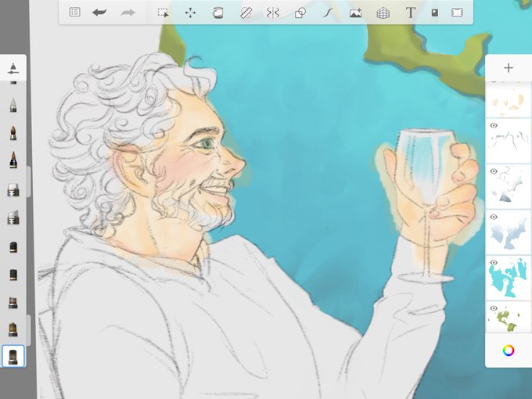Pick the flat-top chisel marker brush

(x=13, y=190)
